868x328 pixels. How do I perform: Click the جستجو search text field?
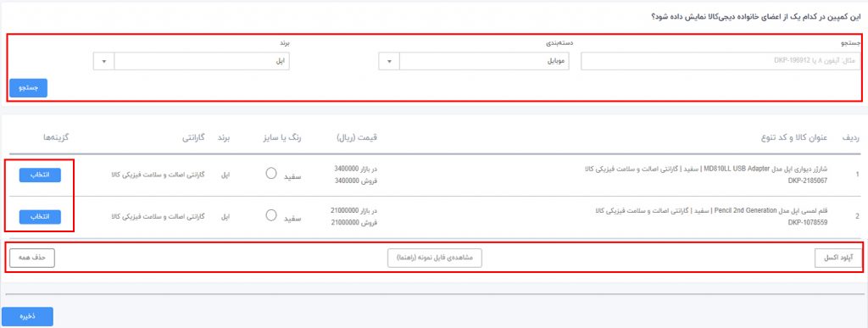tap(721, 61)
